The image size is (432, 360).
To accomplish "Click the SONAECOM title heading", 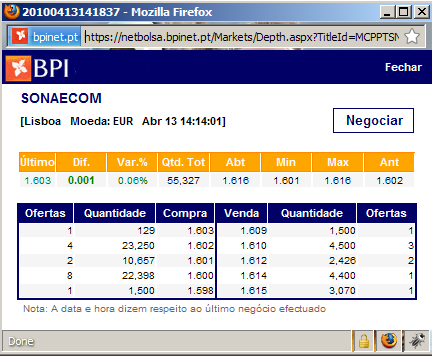I will click(x=61, y=98).
